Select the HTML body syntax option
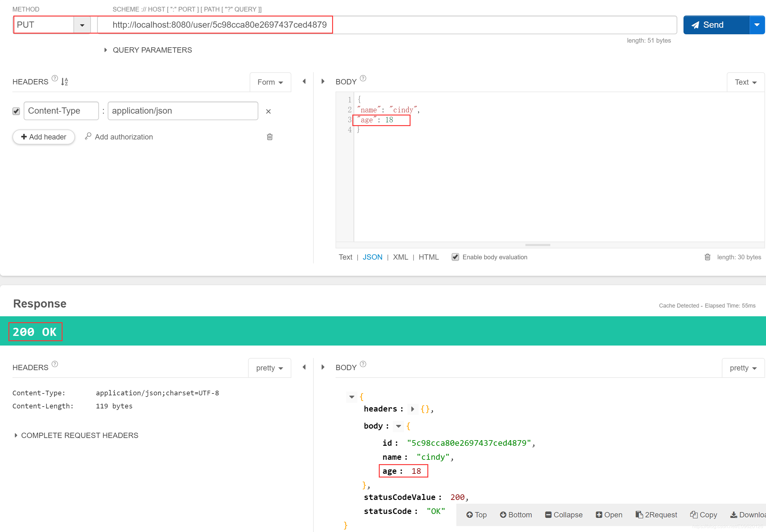Screen dimensions: 766x532 (x=429, y=257)
